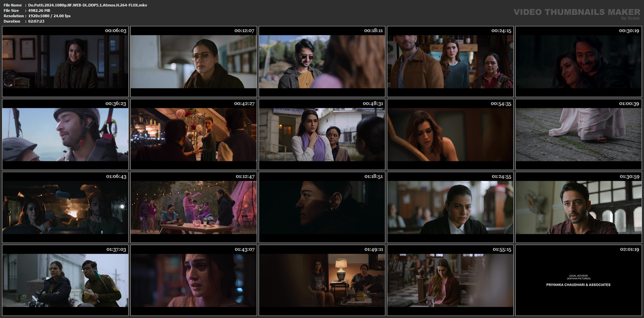This screenshot has width=644, height=318.
Task: Open the clinic street frame at 00:48:31
Action: coord(322,134)
